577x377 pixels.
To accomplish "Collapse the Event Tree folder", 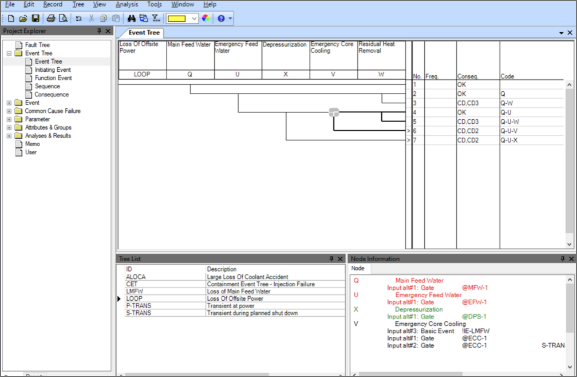I will [x=9, y=53].
